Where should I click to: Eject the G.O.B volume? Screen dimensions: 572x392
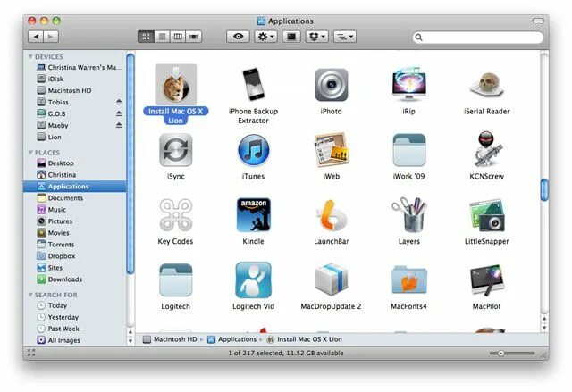click(x=119, y=113)
